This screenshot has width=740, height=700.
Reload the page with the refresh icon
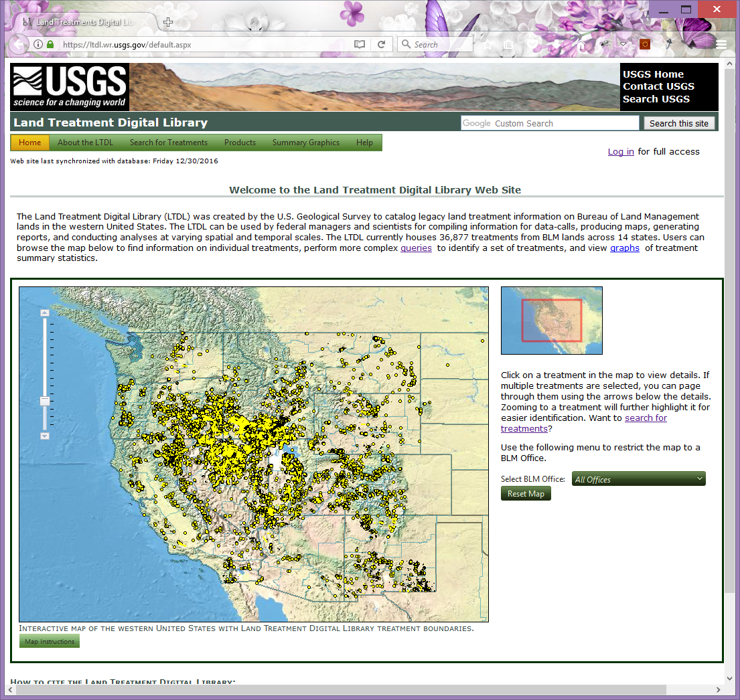click(381, 45)
